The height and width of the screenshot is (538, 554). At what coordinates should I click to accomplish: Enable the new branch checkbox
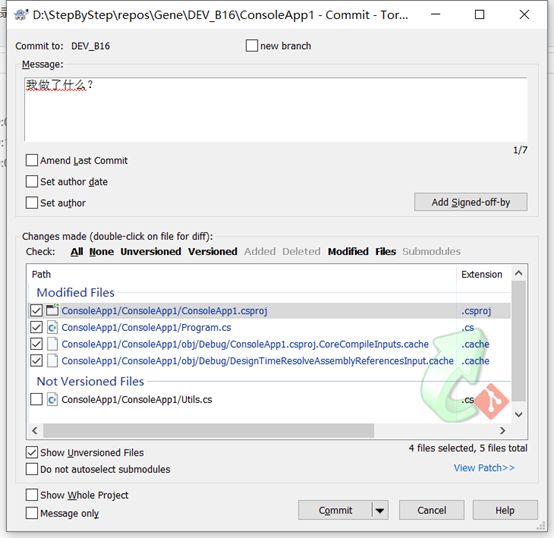[x=252, y=46]
